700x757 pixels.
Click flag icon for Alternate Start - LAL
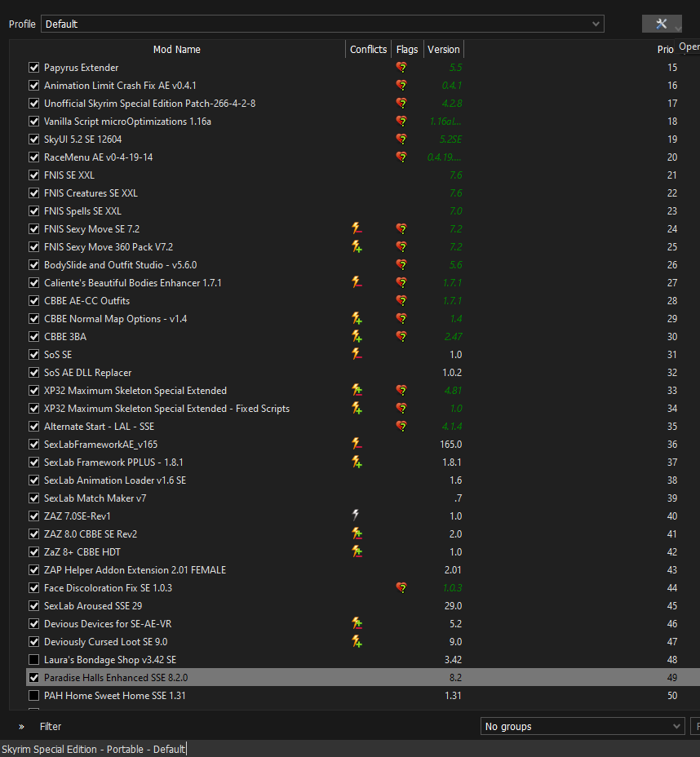coord(401,426)
